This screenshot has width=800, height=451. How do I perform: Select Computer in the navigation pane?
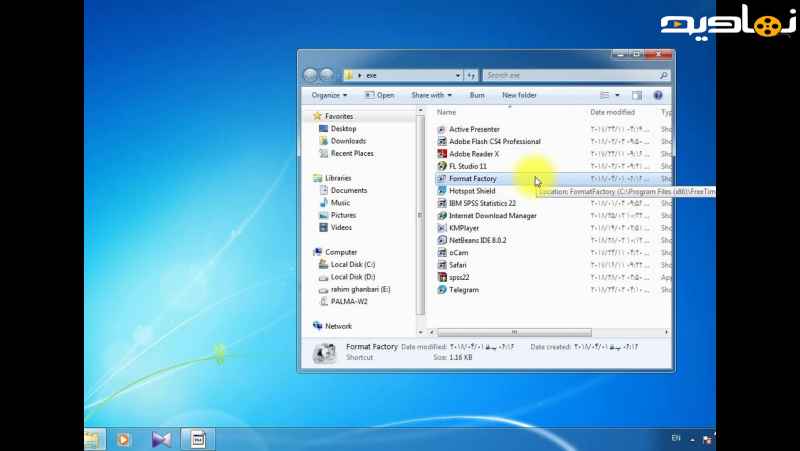[341, 252]
